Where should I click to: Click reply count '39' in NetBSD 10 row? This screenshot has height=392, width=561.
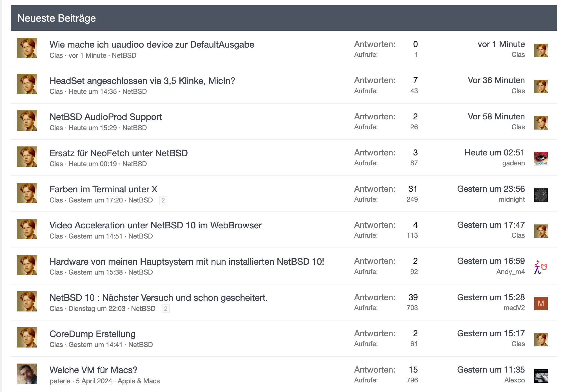(413, 297)
